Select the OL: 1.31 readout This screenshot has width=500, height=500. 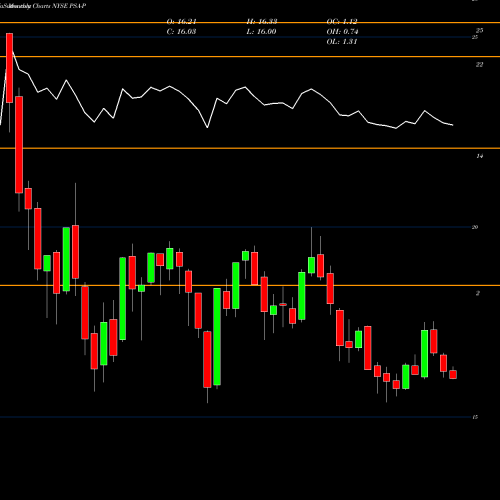[342, 42]
